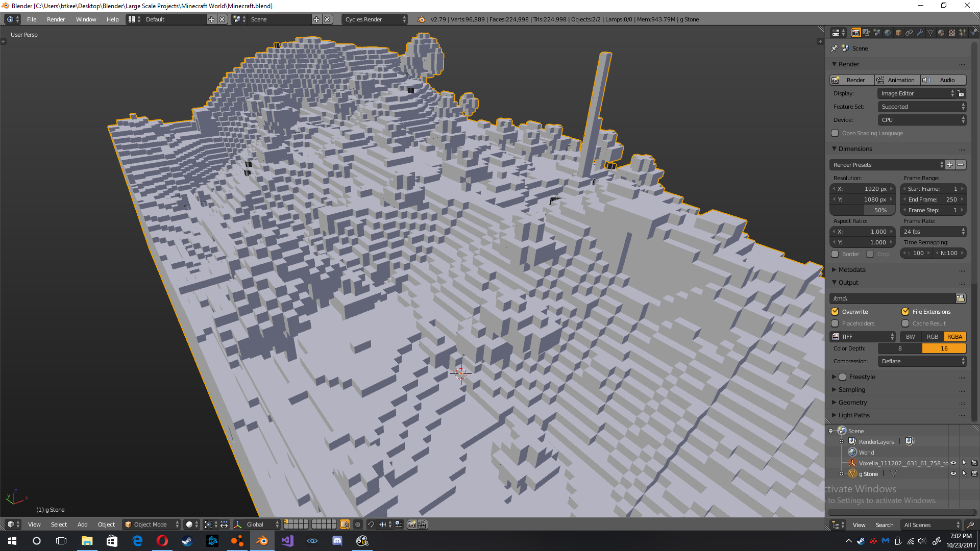Open the Object Mode dropdown
The width and height of the screenshot is (980, 551).
tap(151, 524)
